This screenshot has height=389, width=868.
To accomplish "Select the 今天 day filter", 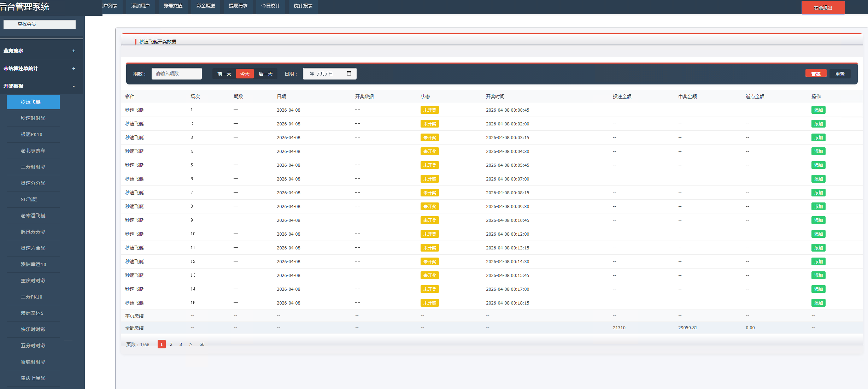I will [245, 74].
